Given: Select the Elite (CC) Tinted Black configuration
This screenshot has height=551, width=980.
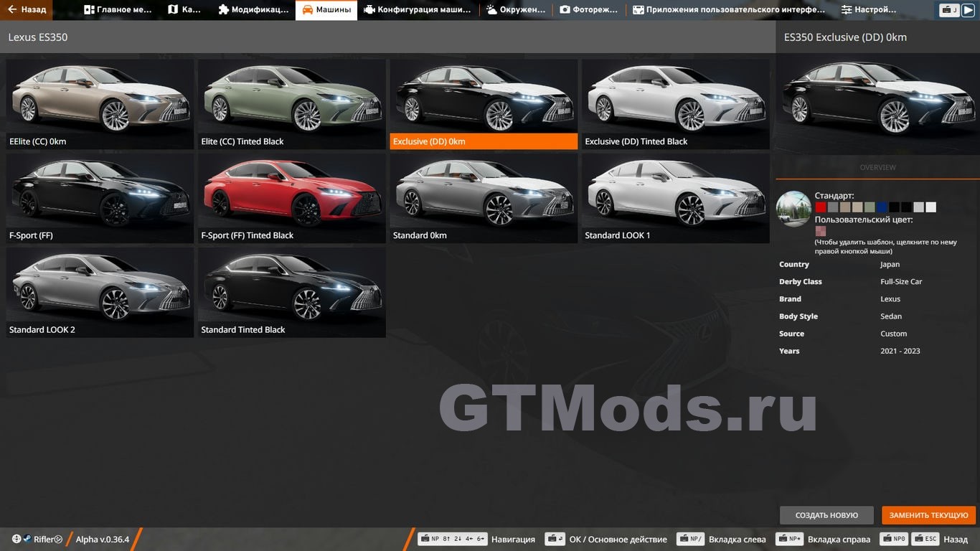Looking at the screenshot, I should (x=291, y=103).
